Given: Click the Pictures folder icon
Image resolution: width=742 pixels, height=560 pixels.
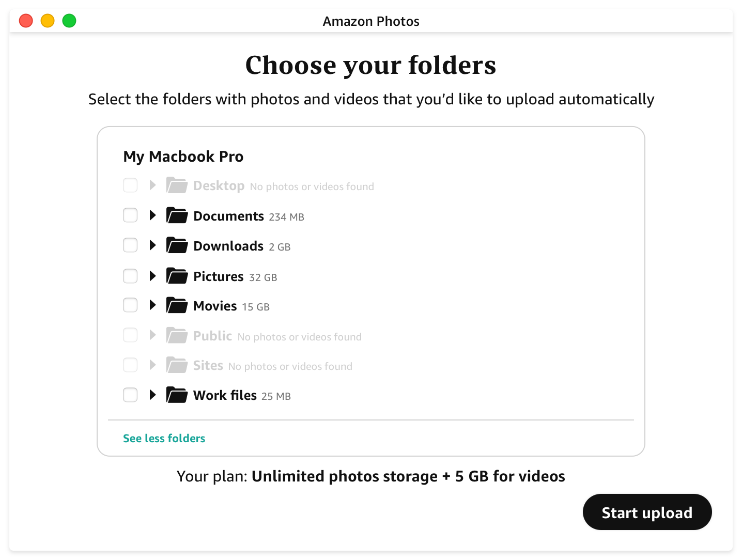Looking at the screenshot, I should tap(177, 276).
